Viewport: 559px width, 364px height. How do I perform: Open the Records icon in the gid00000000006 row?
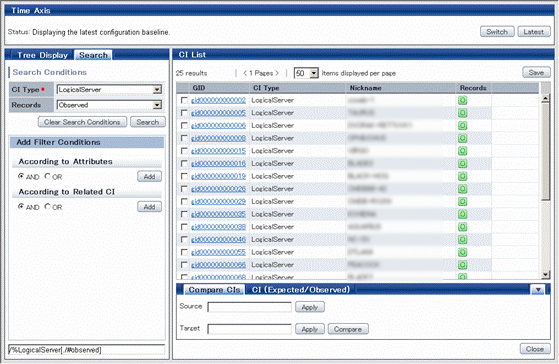pyautogui.click(x=462, y=125)
